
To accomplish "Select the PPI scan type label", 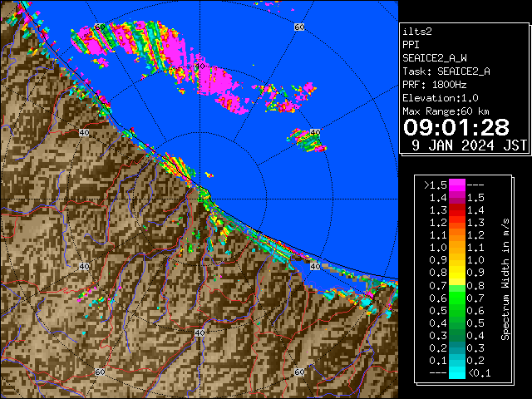I will pos(411,45).
